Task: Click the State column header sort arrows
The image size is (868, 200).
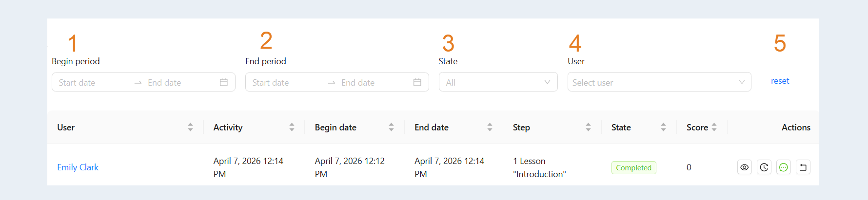Action: tap(663, 127)
